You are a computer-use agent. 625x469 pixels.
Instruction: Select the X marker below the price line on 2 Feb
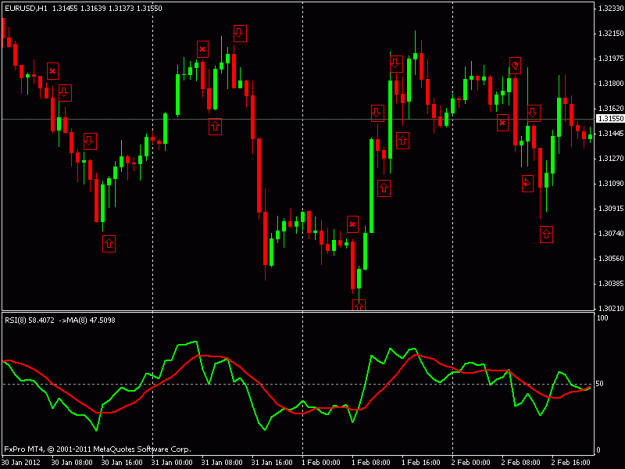503,123
